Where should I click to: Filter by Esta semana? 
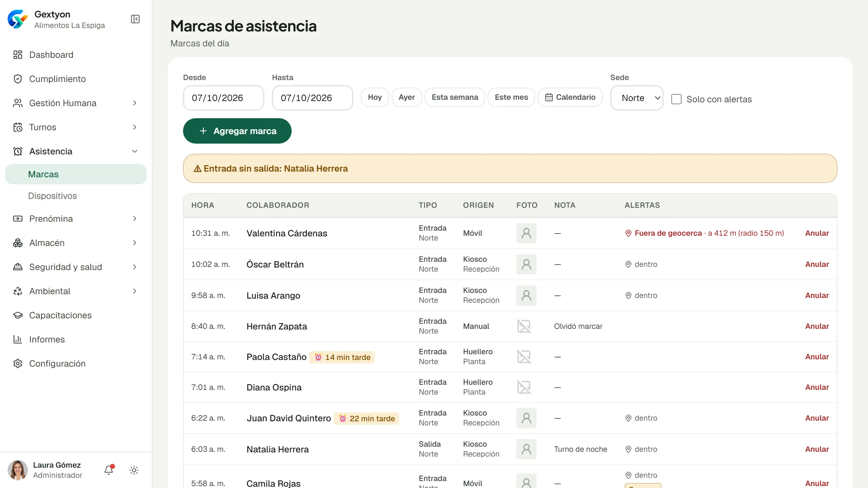[455, 97]
